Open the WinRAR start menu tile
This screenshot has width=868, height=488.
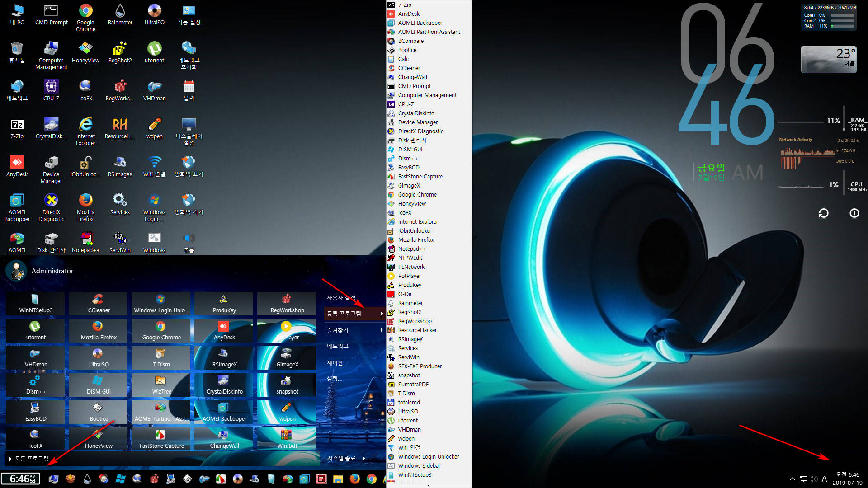tap(287, 439)
